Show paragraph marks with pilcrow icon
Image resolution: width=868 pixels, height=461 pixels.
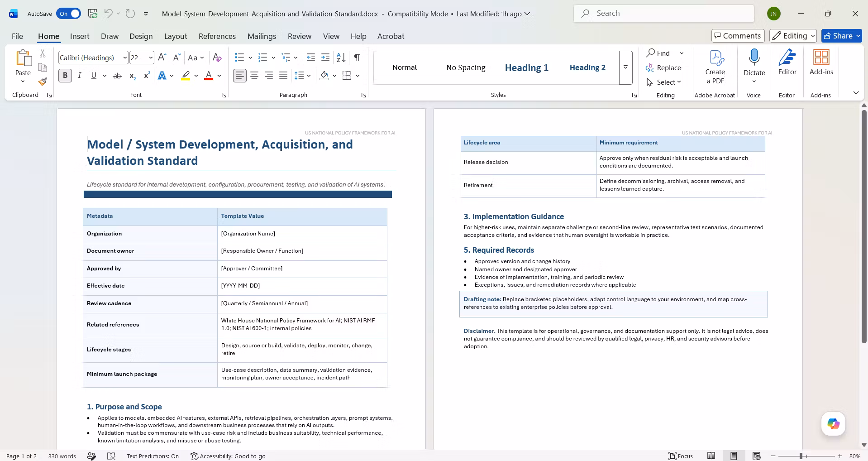[357, 58]
